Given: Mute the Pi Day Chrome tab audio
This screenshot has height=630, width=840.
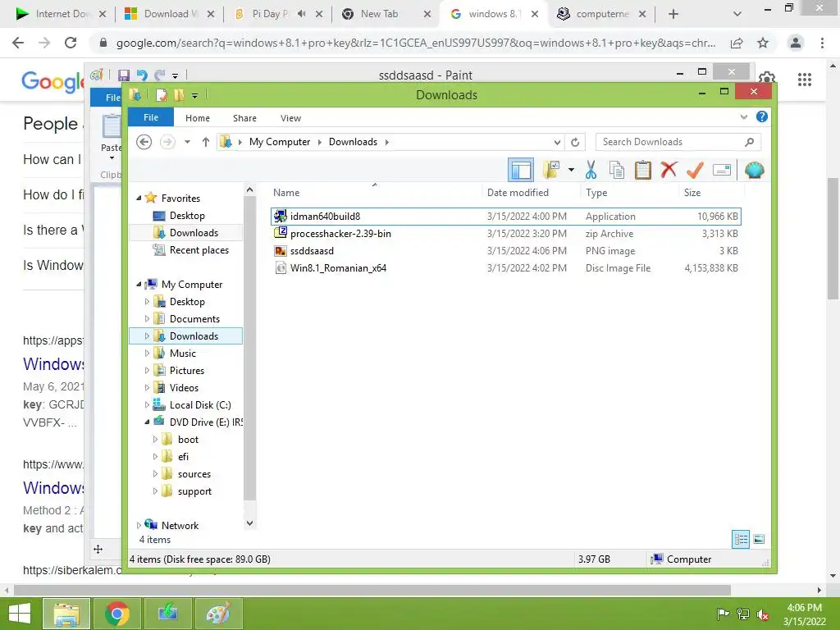Looking at the screenshot, I should (x=302, y=14).
